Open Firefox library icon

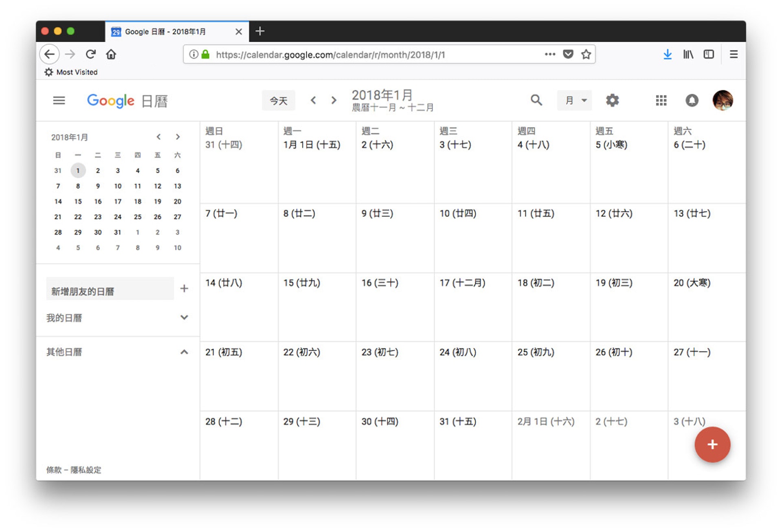pos(688,54)
